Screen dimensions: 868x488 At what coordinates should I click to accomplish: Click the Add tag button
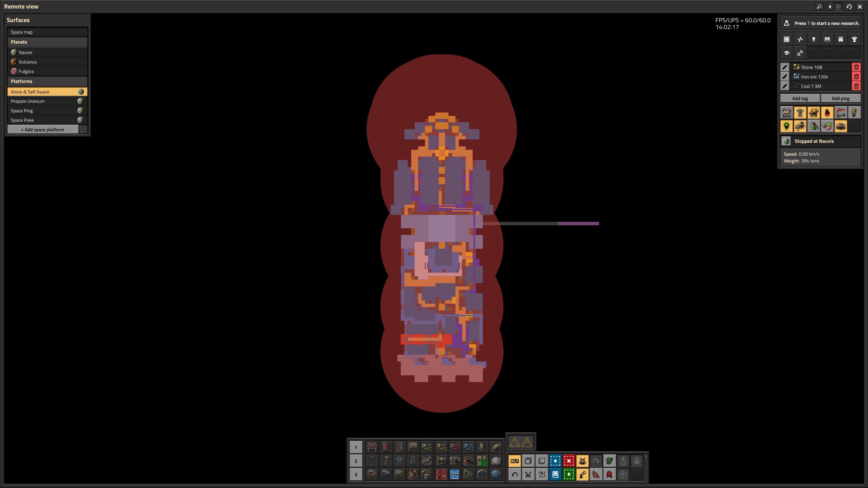coord(800,98)
